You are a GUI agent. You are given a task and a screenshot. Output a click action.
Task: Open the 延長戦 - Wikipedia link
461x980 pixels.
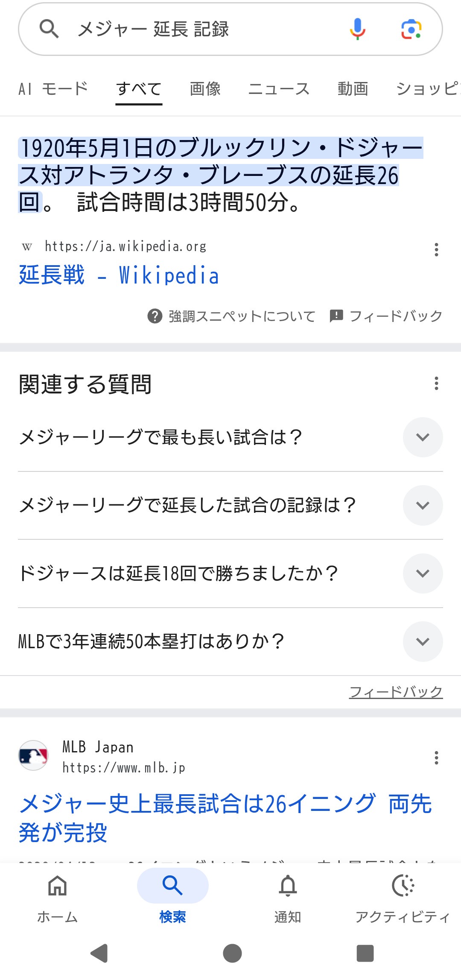tap(119, 275)
